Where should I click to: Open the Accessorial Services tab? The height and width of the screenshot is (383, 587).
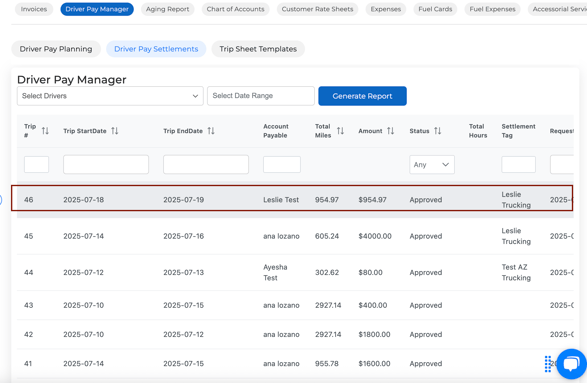tap(557, 9)
